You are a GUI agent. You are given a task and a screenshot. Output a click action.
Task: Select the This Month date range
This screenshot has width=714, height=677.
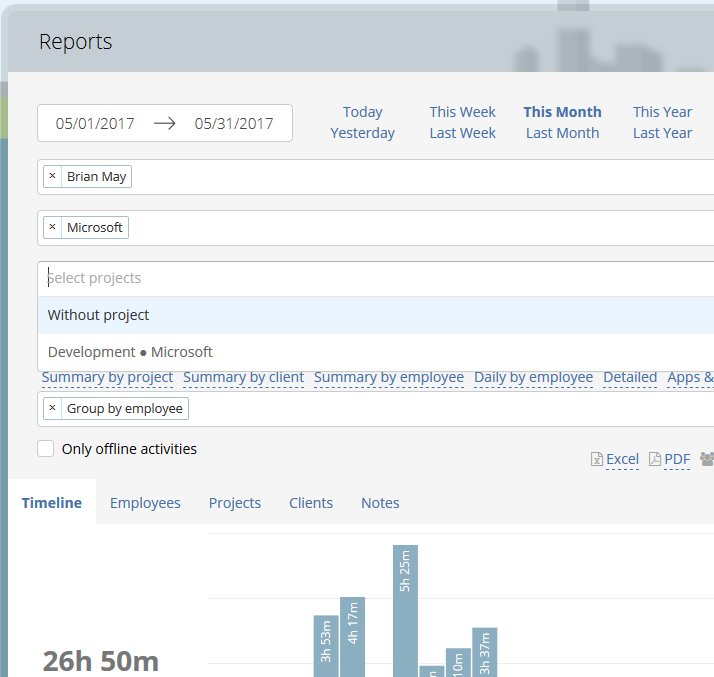(x=562, y=112)
